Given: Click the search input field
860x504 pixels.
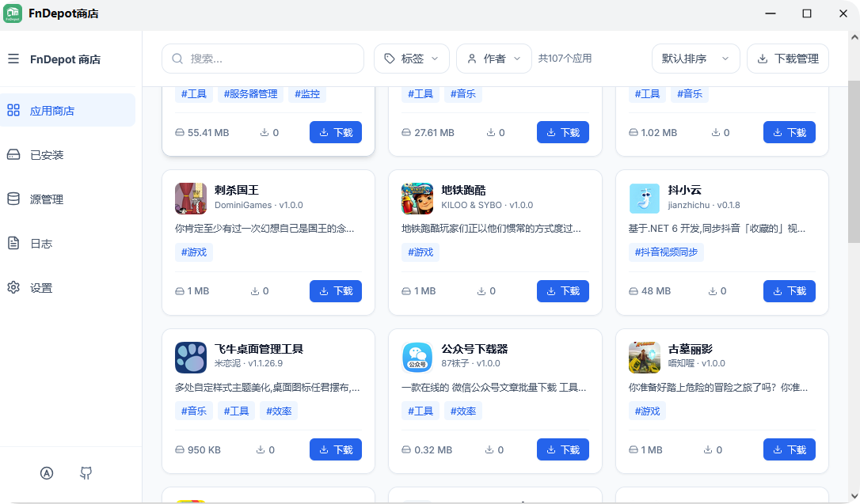Looking at the screenshot, I should click(x=262, y=58).
